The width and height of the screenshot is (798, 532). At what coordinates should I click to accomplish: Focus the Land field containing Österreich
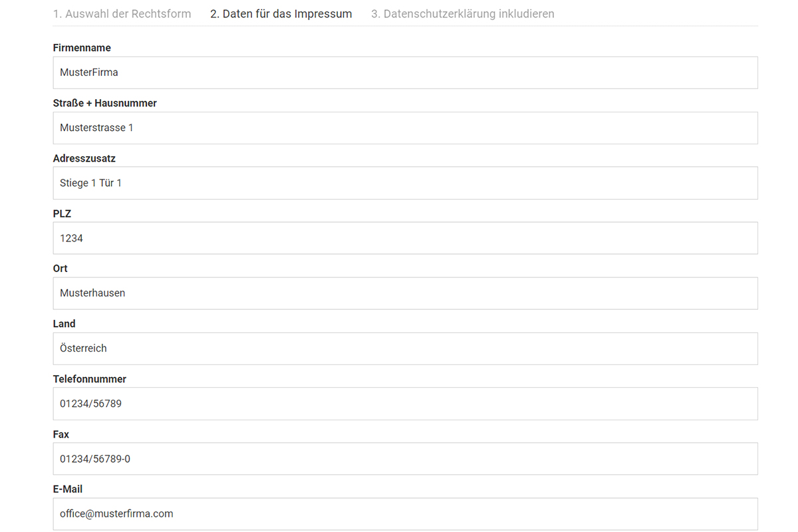coord(405,348)
